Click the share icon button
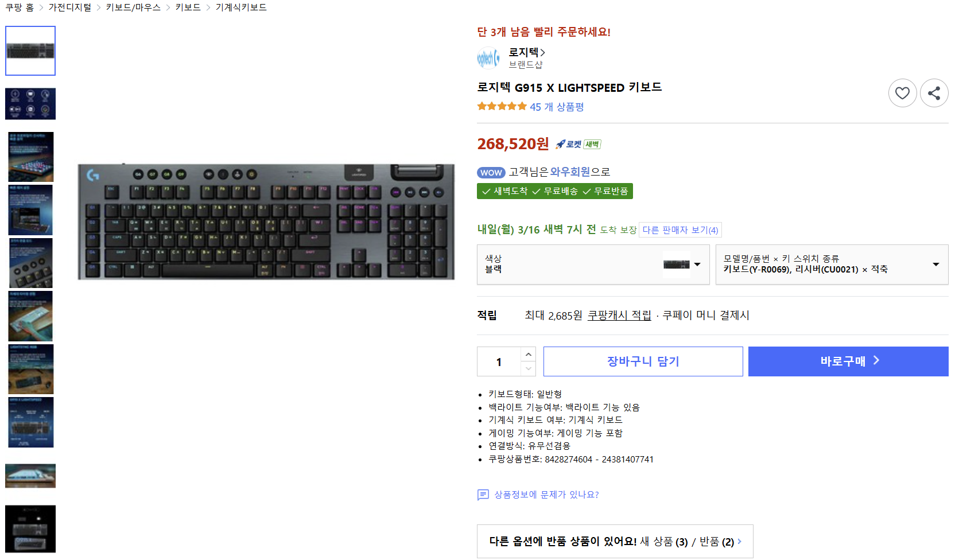This screenshot has height=560, width=959. [934, 93]
